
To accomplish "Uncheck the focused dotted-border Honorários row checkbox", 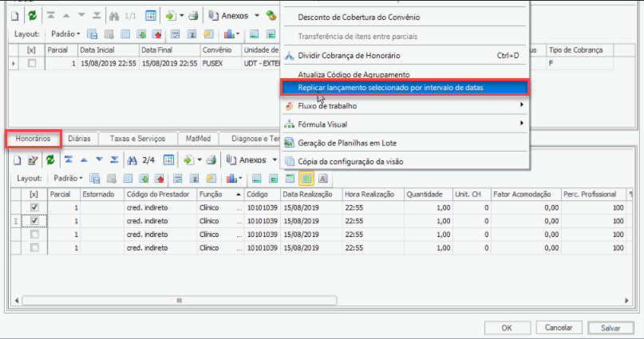I will pyautogui.click(x=34, y=221).
